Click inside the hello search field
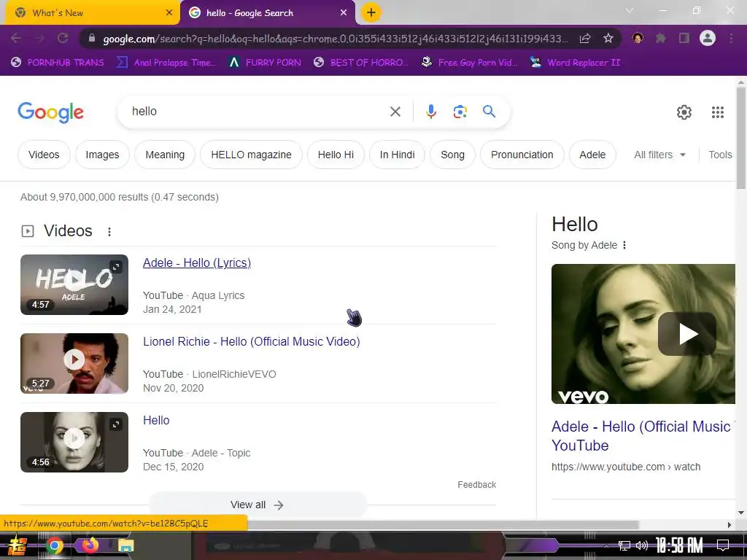The image size is (747, 560). click(x=258, y=112)
